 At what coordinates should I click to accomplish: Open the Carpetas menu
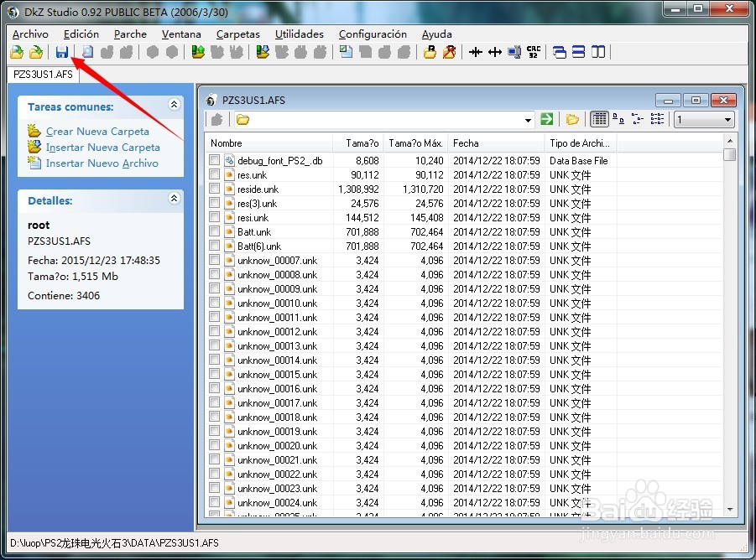pyautogui.click(x=237, y=34)
